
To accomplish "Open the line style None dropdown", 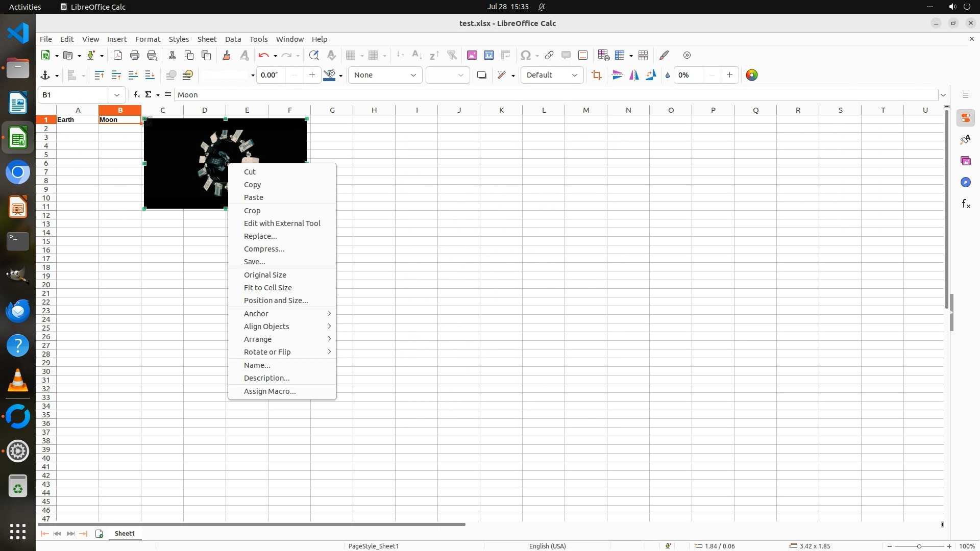I will (x=385, y=75).
